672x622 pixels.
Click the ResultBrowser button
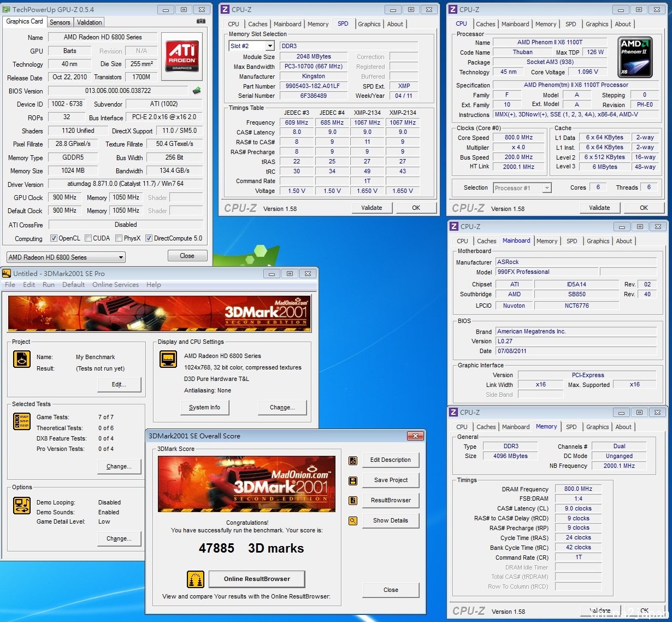point(391,501)
